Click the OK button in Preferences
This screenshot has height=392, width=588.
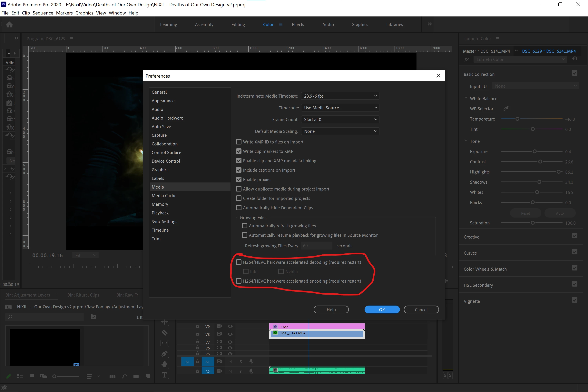click(x=382, y=309)
